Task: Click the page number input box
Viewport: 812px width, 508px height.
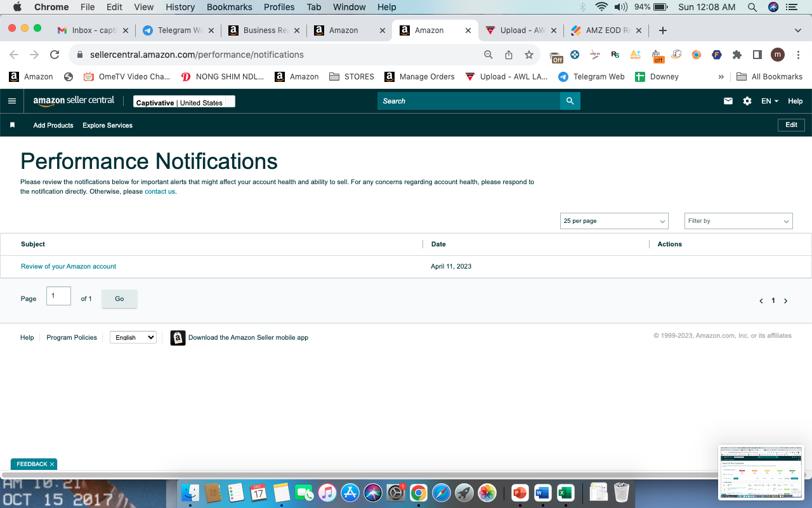Action: point(58,296)
